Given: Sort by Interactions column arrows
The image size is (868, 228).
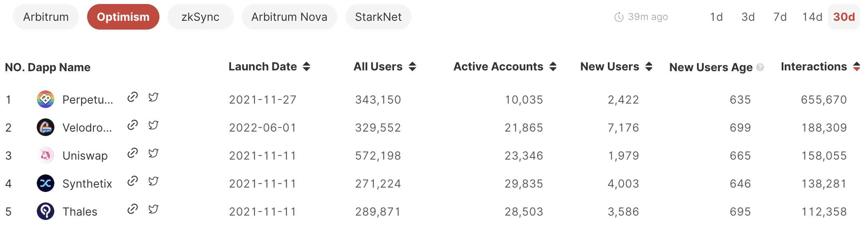Looking at the screenshot, I should [x=856, y=66].
